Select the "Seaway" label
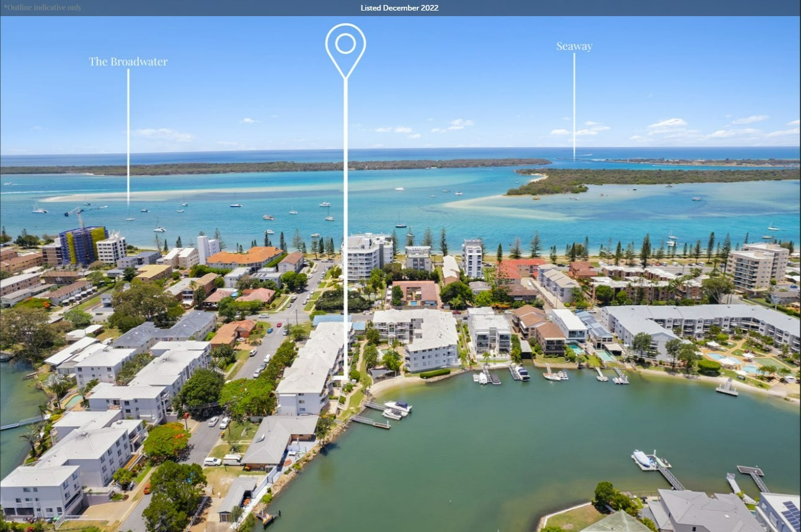The width and height of the screenshot is (801, 532). [x=574, y=47]
